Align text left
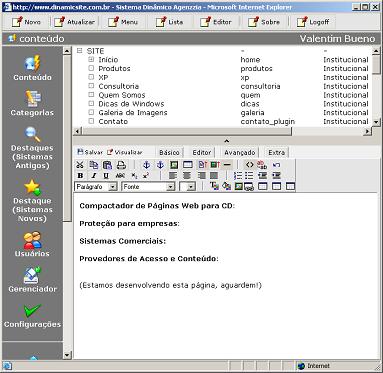 [172, 176]
